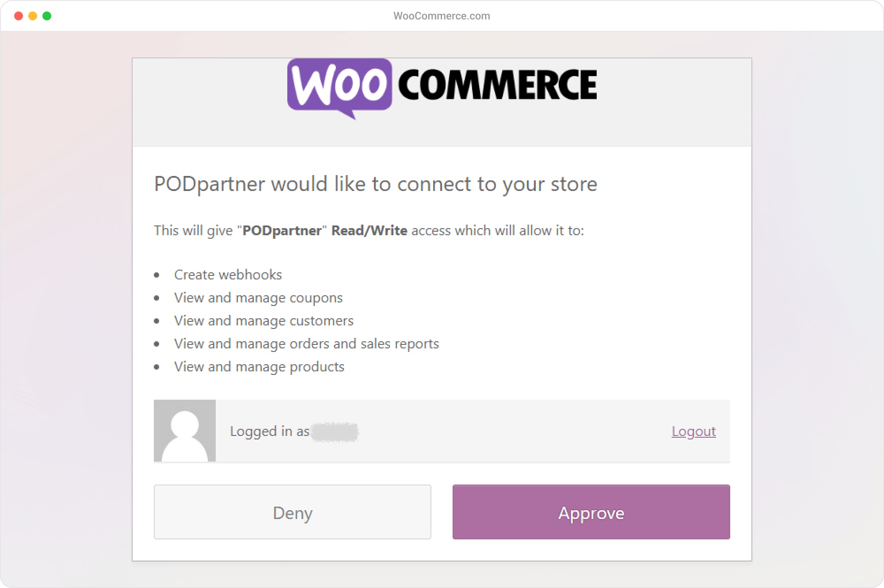Close the window with the red button
The height and width of the screenshot is (588, 884).
pyautogui.click(x=19, y=16)
